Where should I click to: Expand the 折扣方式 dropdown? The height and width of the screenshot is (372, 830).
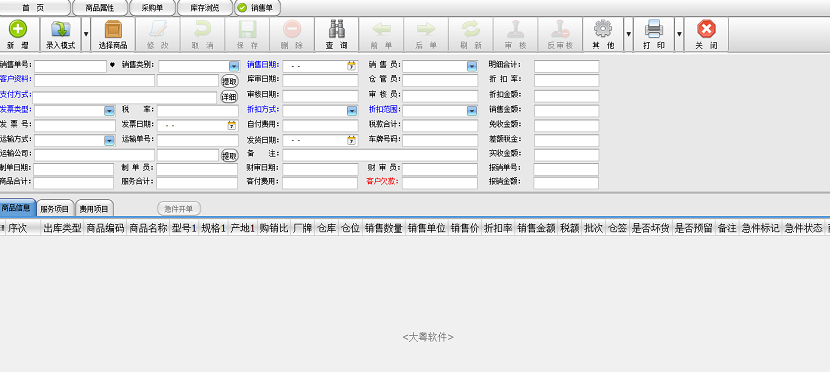click(x=352, y=111)
